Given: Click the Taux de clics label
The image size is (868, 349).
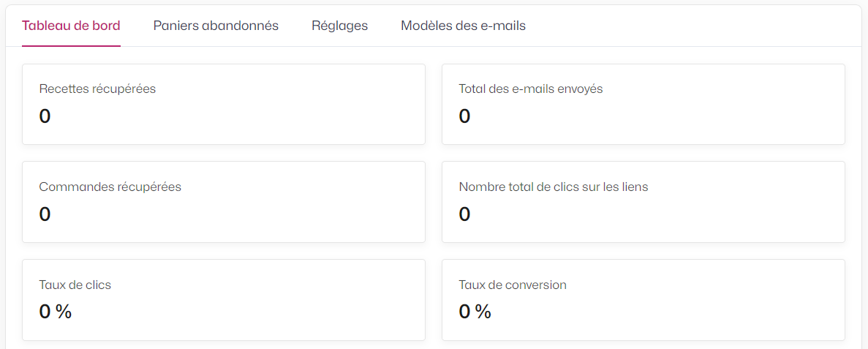Looking at the screenshot, I should tap(75, 285).
